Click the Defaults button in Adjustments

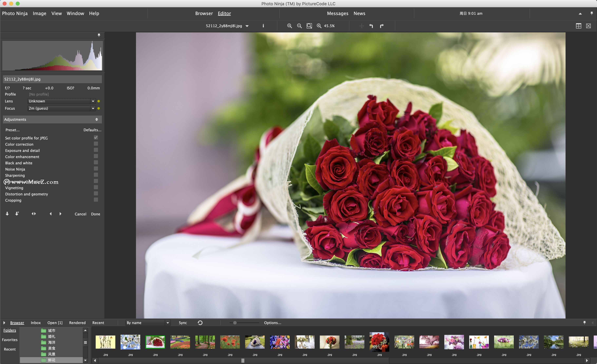(x=92, y=130)
